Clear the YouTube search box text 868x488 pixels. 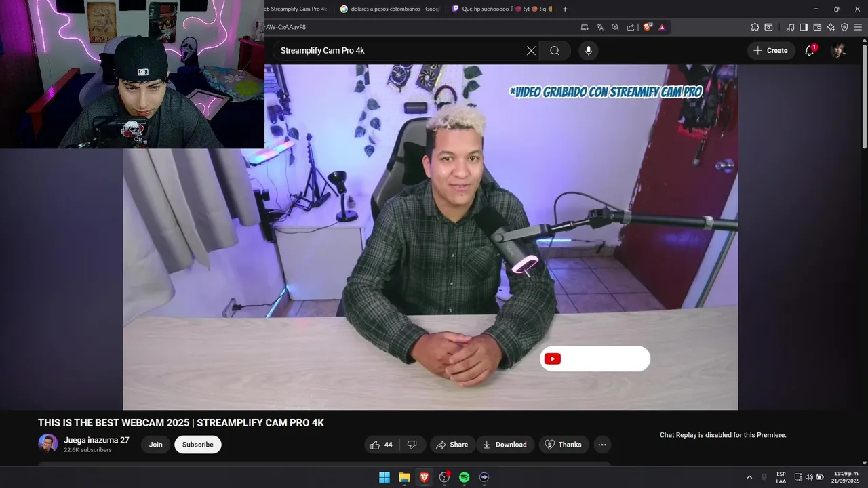pyautogui.click(x=531, y=51)
